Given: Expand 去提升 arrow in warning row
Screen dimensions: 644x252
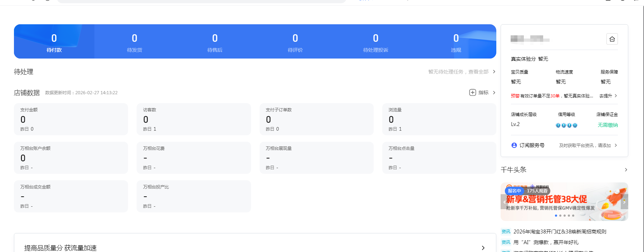Looking at the screenshot, I should pyautogui.click(x=616, y=96).
